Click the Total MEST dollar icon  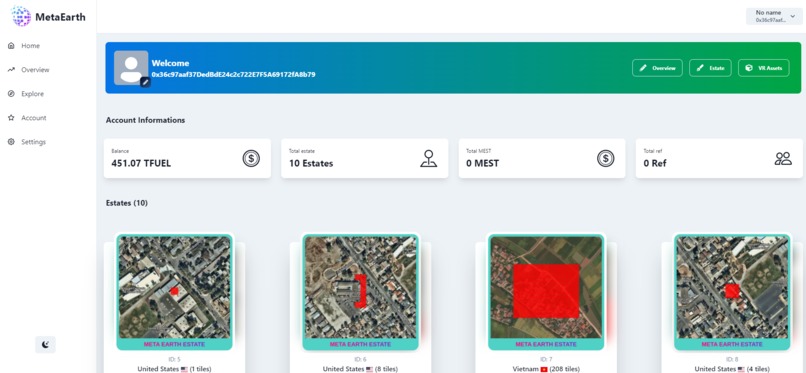tap(606, 158)
